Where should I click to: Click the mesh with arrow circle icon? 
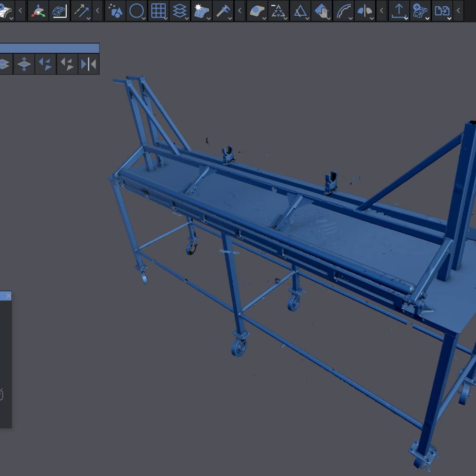pyautogui.click(x=420, y=11)
